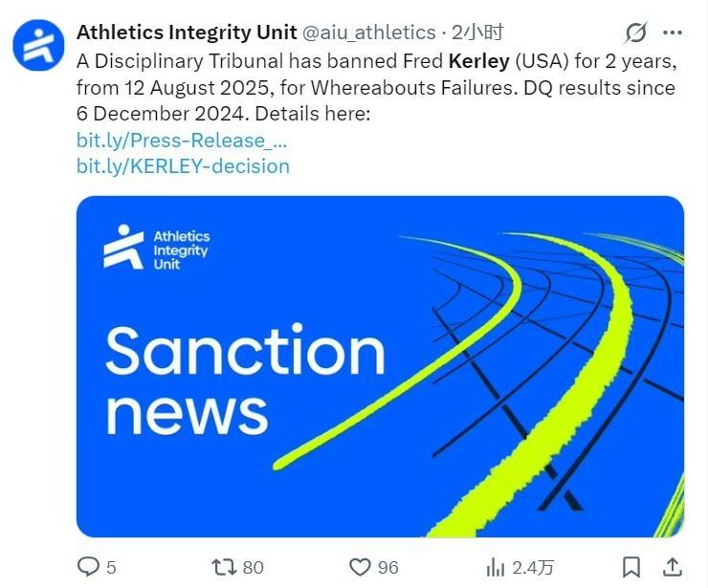708x588 pixels.
Task: Click the reply speech bubble icon
Action: 88,567
